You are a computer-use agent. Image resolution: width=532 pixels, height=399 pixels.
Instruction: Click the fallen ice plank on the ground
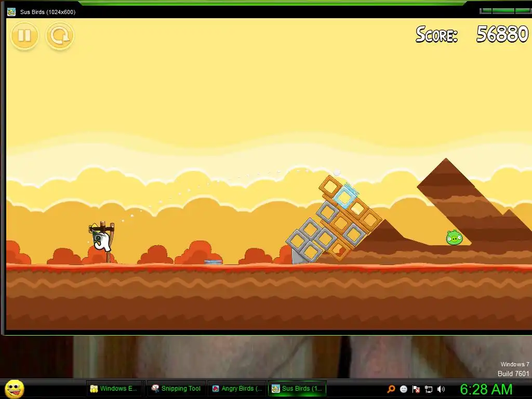(x=213, y=262)
